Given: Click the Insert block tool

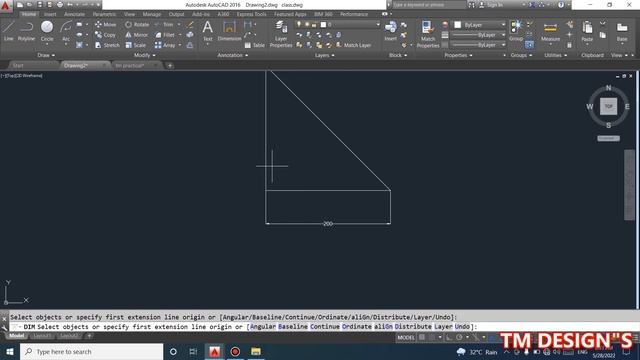Looking at the screenshot, I should 390,31.
